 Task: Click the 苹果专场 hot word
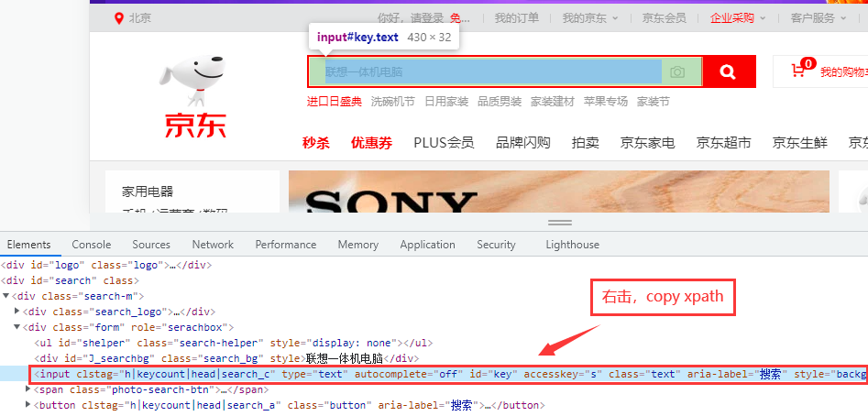coord(606,102)
